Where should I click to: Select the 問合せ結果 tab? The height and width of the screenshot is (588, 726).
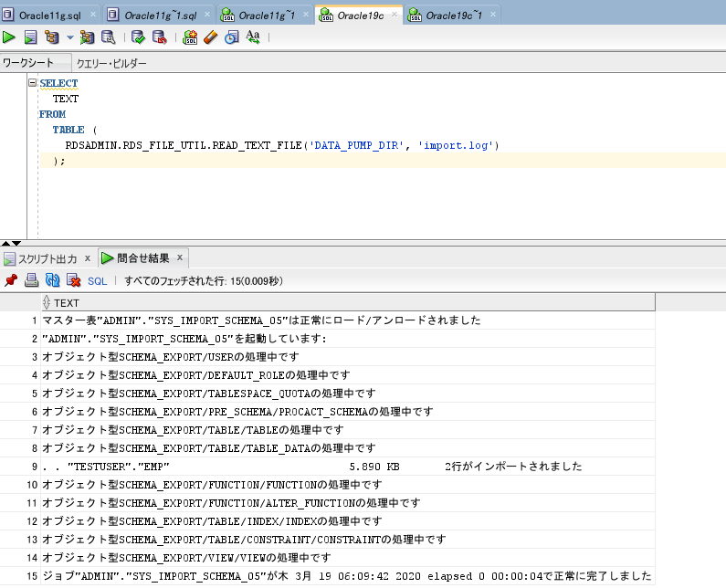click(143, 257)
